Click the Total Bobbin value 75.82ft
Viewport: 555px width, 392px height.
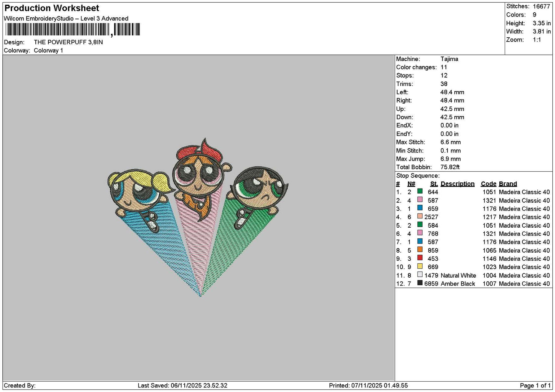pos(450,167)
